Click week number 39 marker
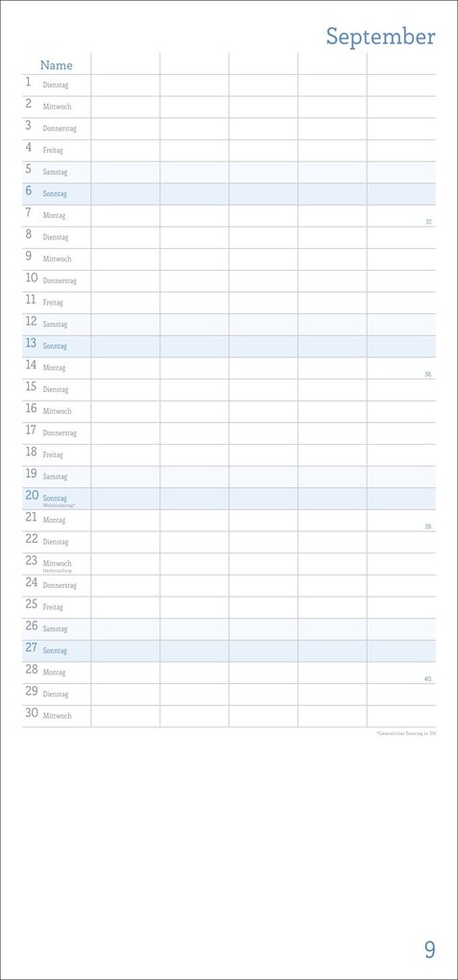This screenshot has width=458, height=980. (428, 527)
